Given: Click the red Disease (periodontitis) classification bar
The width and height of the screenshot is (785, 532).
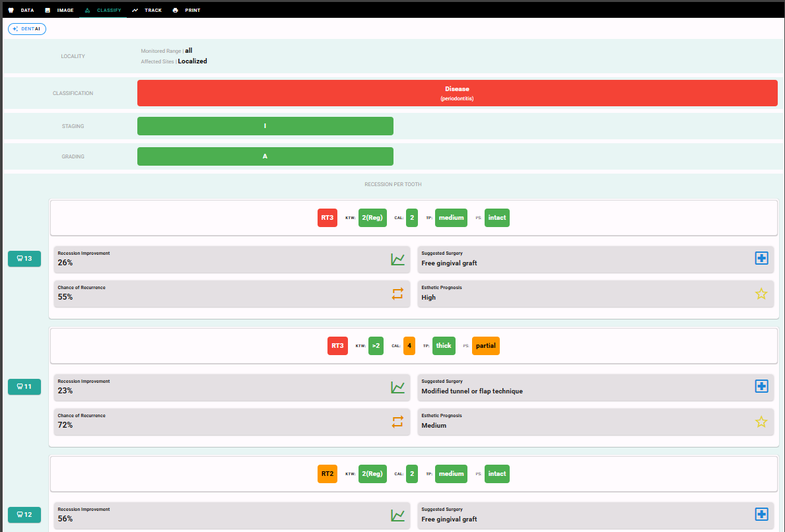Looking at the screenshot, I should [457, 93].
